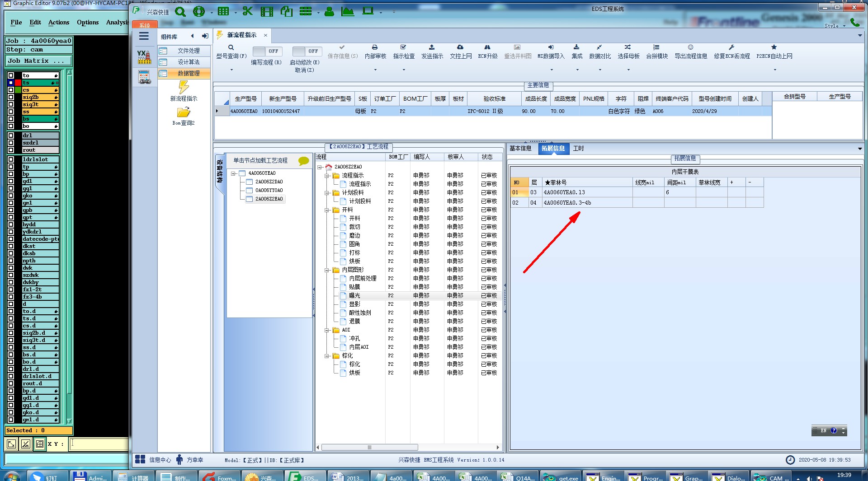This screenshot has width=868, height=481.
Task: Open the Actions menu in Graphic Editor
Action: coord(59,22)
